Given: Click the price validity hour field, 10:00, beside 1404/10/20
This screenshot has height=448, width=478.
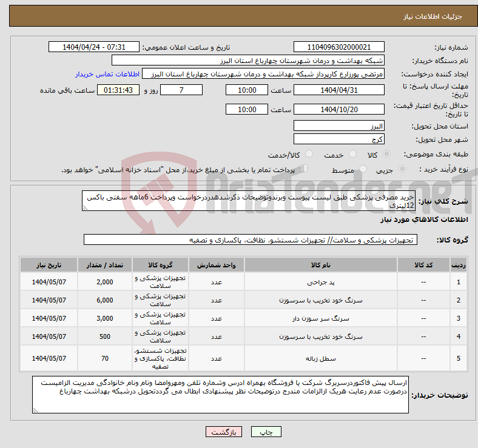Looking at the screenshot, I should (247, 109).
